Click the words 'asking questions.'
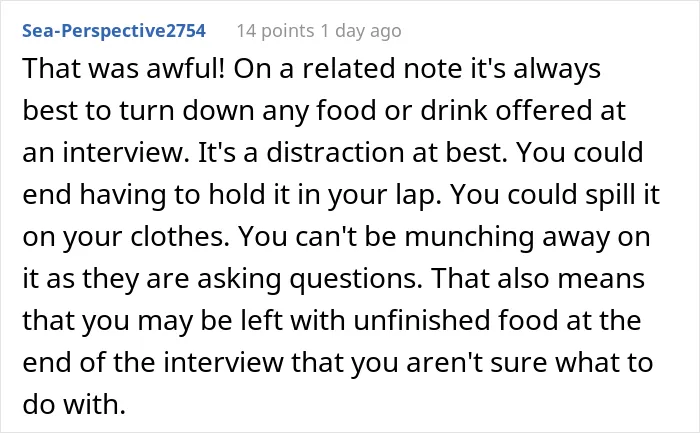This screenshot has width=700, height=433. (x=310, y=279)
